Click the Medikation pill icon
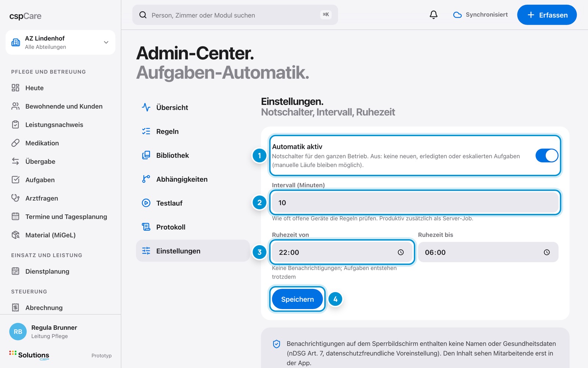This screenshot has height=368, width=588. [15, 143]
